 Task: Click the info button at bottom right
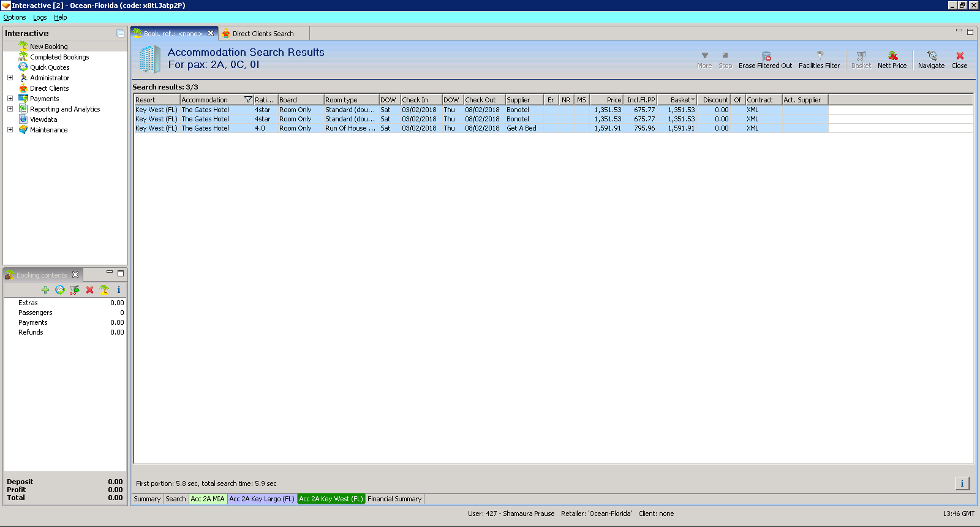pos(962,483)
